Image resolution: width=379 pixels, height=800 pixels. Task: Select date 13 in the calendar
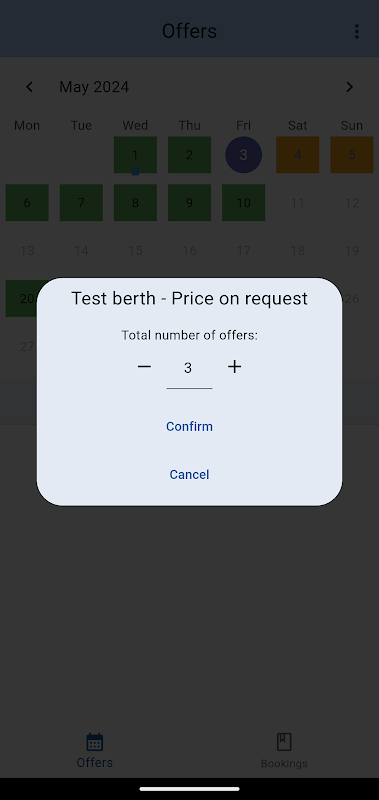27,251
